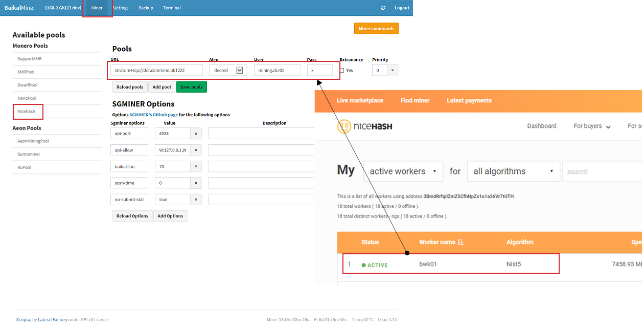Viewport: 644px width, 329px height.
Task: Open the Terminal tab
Action: pyautogui.click(x=172, y=8)
